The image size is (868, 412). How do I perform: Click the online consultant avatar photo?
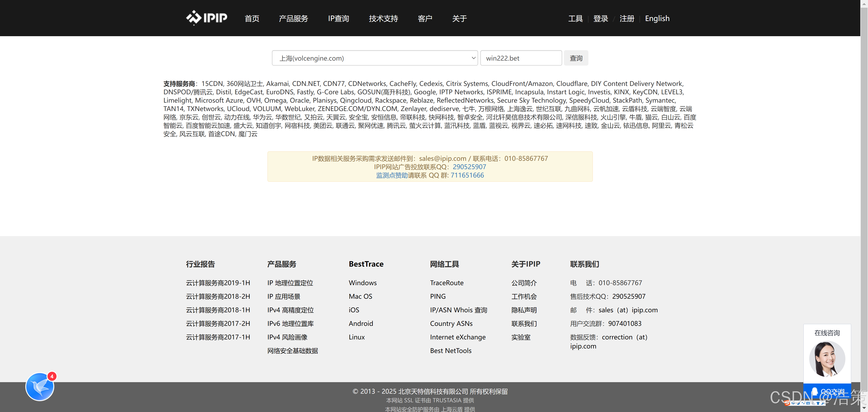pyautogui.click(x=827, y=358)
